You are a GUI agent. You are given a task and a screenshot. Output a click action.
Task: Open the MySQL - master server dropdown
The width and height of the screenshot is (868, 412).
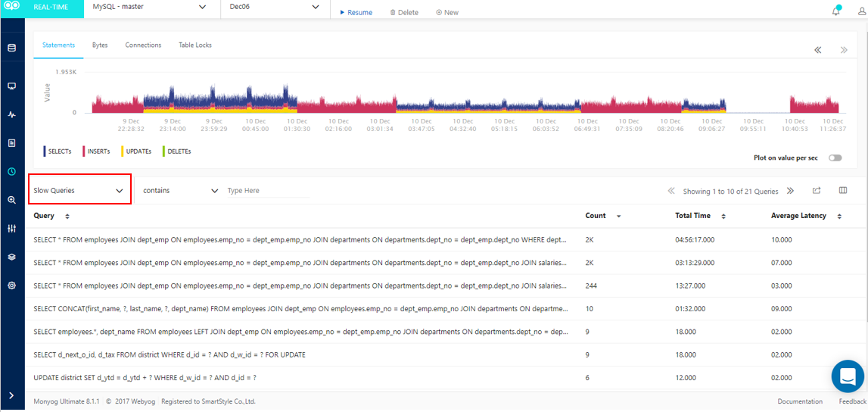pos(151,8)
